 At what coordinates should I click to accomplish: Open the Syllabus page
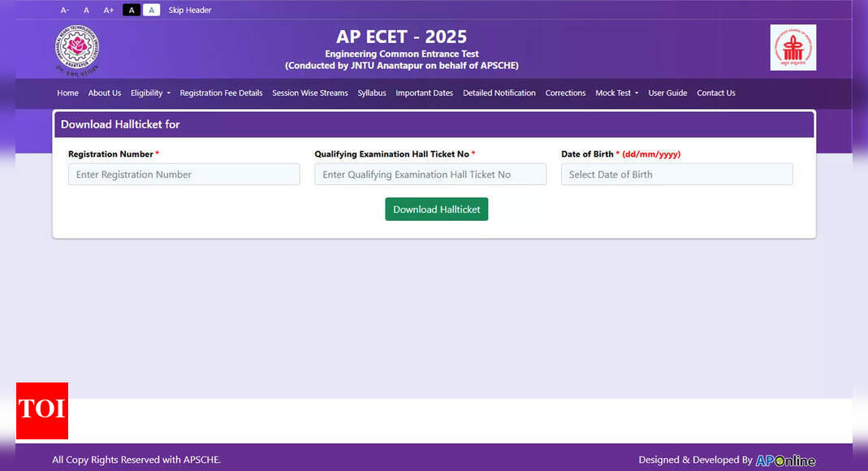pyautogui.click(x=372, y=93)
